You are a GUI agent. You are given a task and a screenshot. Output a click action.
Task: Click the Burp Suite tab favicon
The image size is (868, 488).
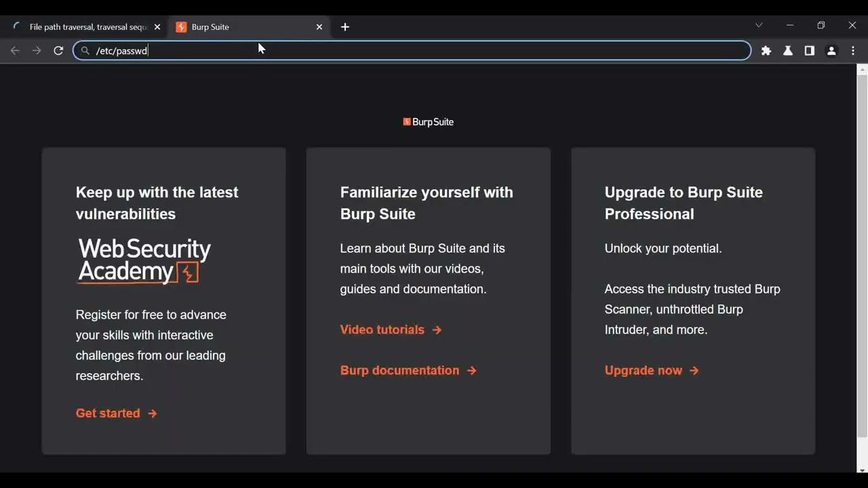click(181, 27)
